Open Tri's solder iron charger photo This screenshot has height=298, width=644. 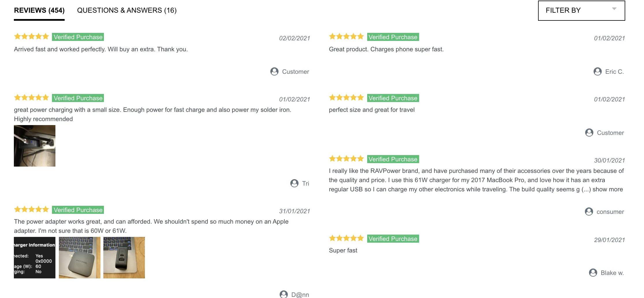35,146
